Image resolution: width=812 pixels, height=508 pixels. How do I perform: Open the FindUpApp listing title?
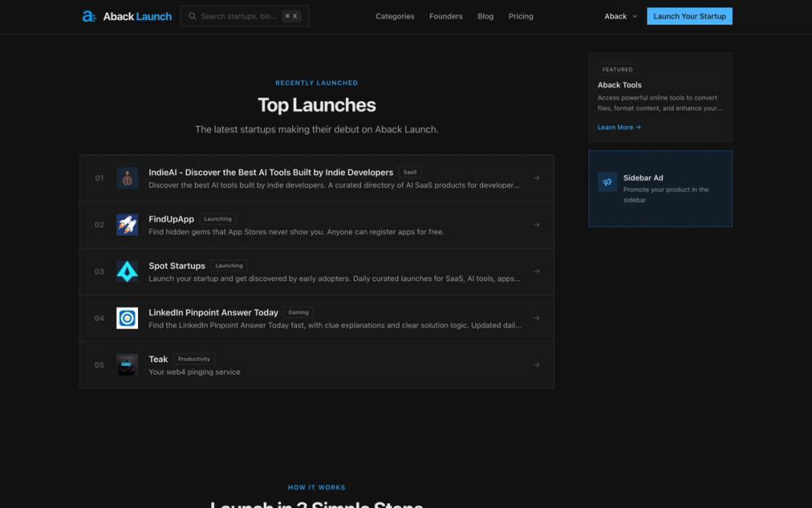171,219
